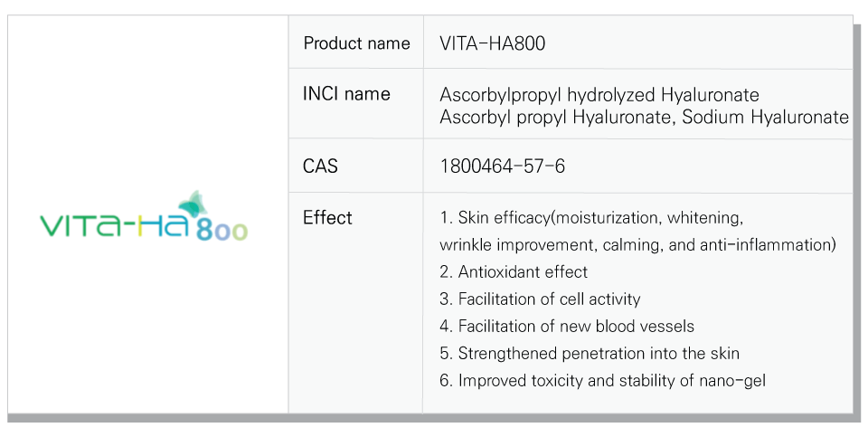Click Facilitation of new blood vessels item
This screenshot has height=437, width=868.
[x=566, y=327]
